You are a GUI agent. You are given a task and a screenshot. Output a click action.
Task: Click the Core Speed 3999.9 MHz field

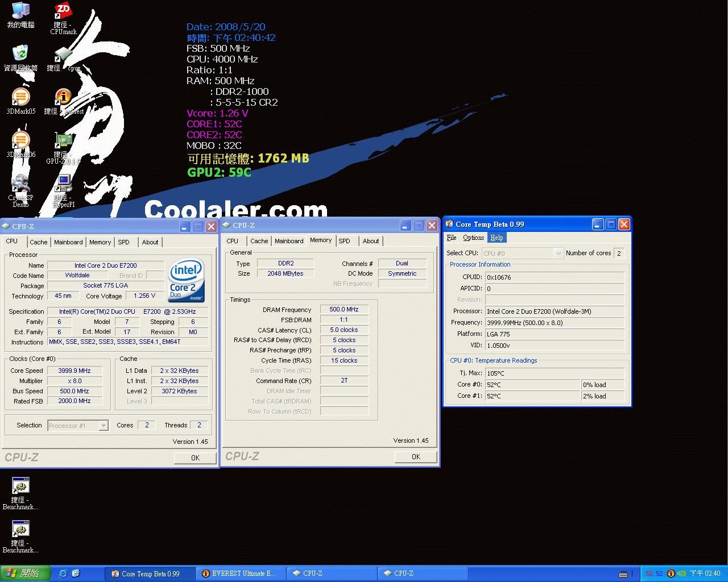tap(75, 371)
